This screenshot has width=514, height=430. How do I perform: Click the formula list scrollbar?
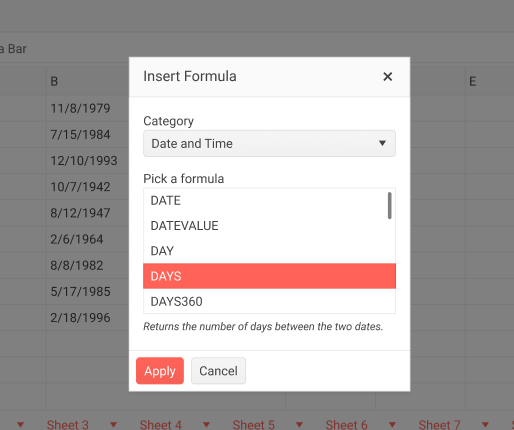[389, 206]
